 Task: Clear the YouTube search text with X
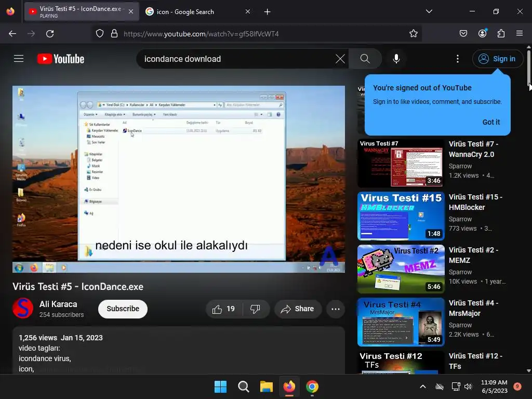click(340, 59)
